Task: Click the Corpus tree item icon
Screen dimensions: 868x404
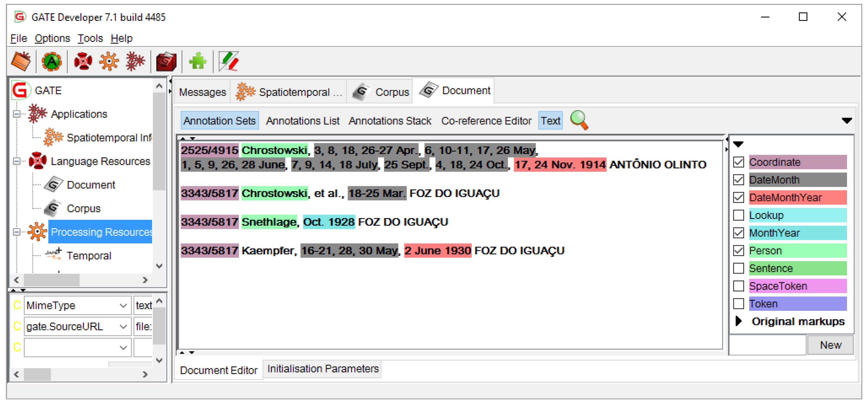Action: [53, 208]
